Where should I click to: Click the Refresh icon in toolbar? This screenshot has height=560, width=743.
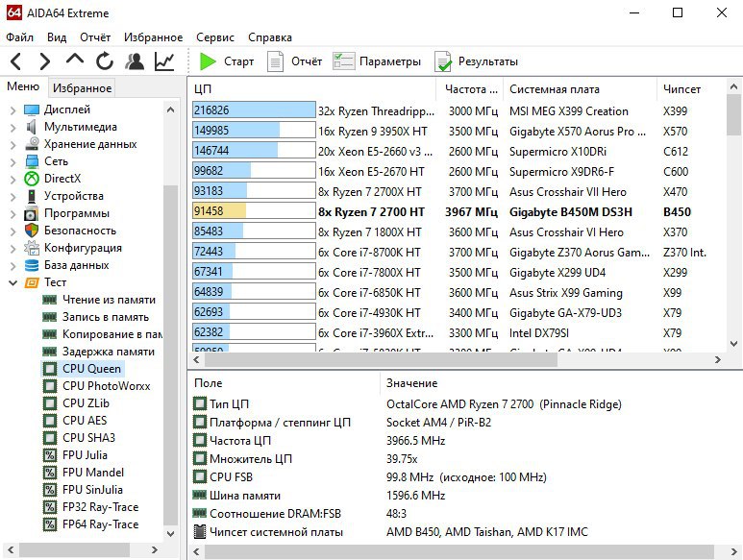coord(105,61)
